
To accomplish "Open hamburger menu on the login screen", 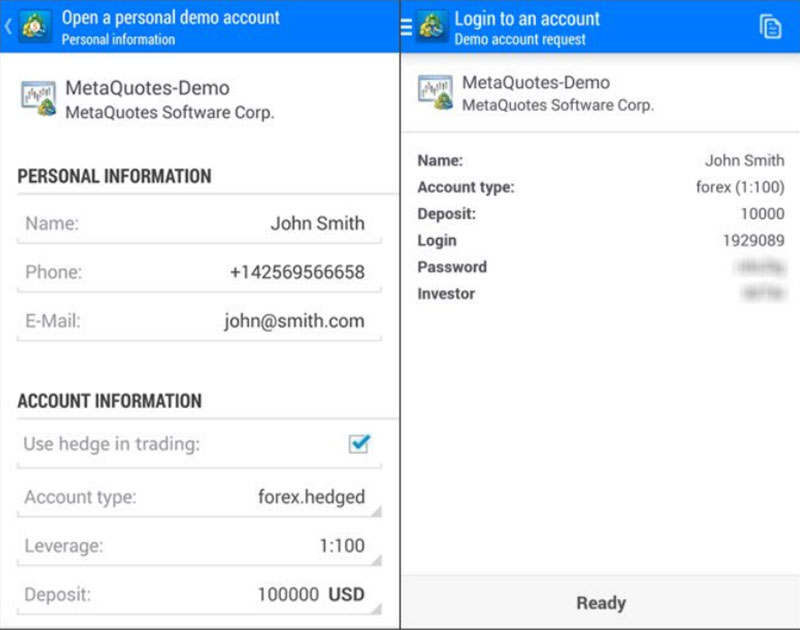I will click(406, 27).
